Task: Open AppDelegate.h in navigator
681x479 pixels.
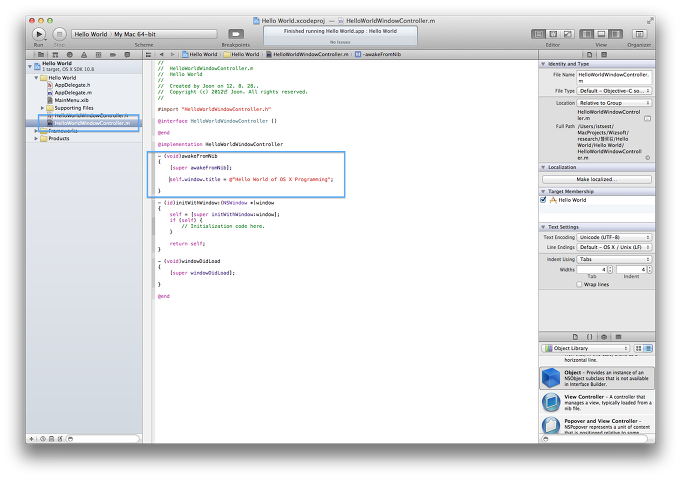Action: pyautogui.click(x=69, y=85)
